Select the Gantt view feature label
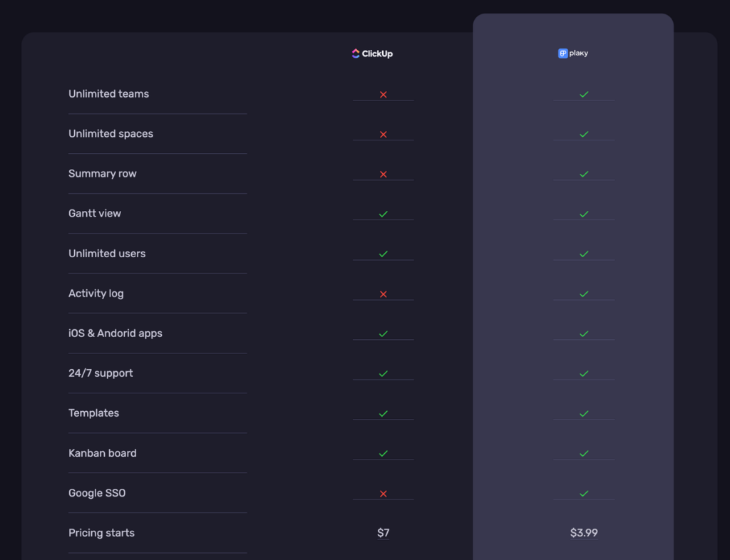The width and height of the screenshot is (730, 560). point(95,214)
